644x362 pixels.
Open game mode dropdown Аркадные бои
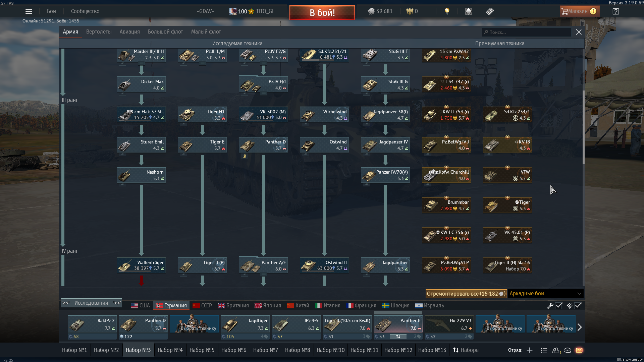(546, 294)
